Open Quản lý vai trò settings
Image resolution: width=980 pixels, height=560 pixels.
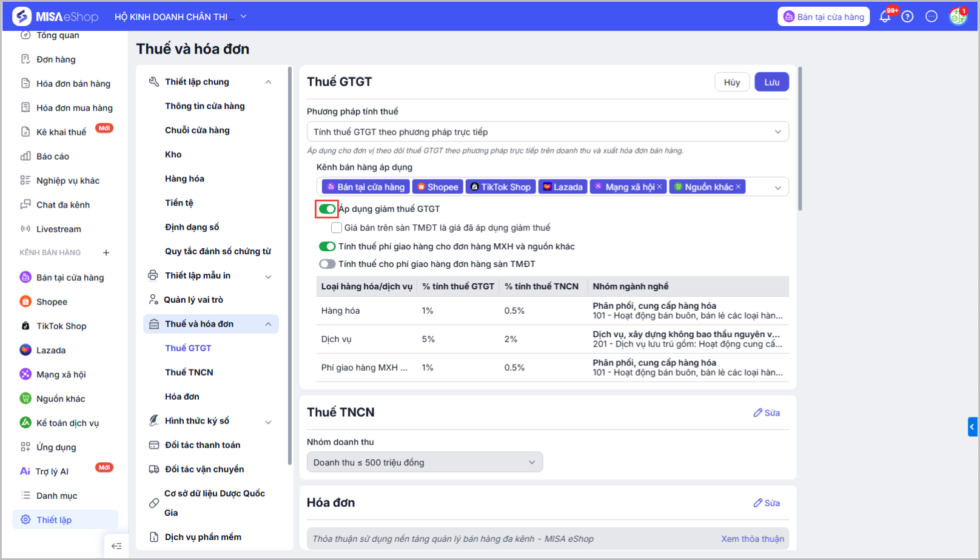click(193, 300)
